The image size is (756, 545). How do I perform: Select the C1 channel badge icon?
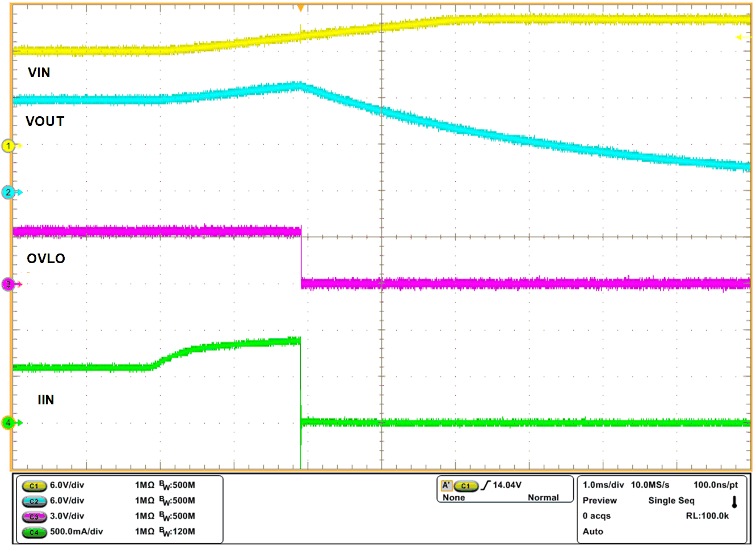coord(34,485)
